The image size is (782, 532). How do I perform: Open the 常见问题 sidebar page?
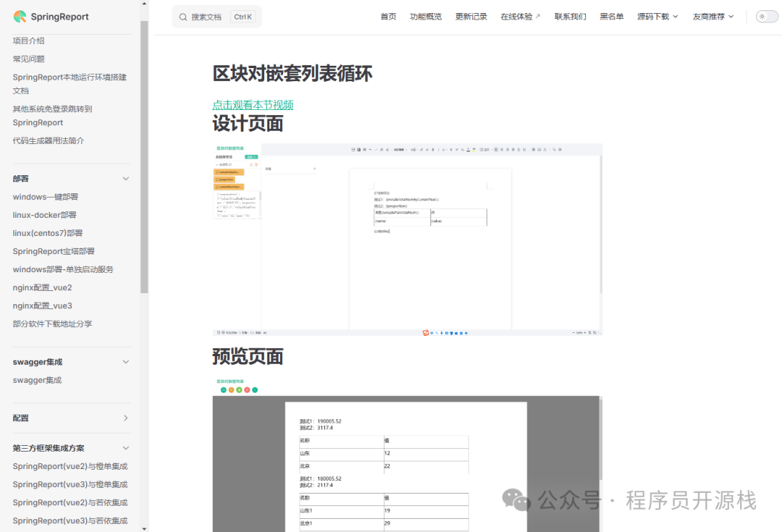[x=28, y=59]
